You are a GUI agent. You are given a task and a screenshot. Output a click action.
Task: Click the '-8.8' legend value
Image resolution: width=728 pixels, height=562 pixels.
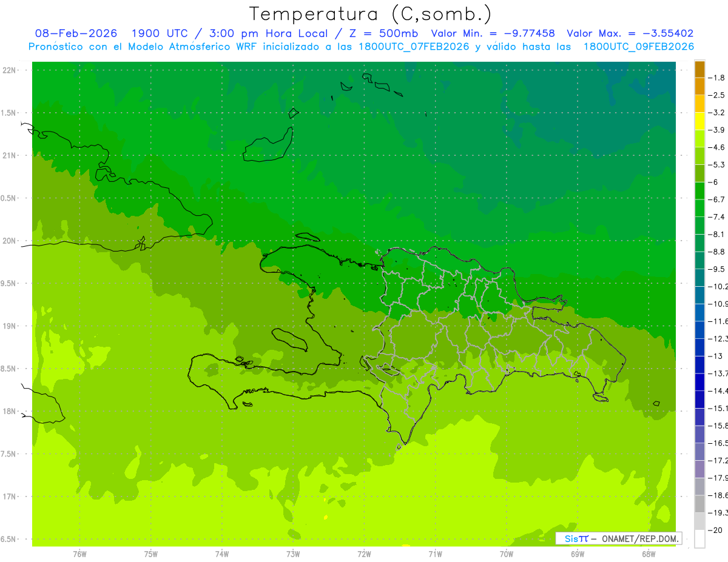(717, 252)
